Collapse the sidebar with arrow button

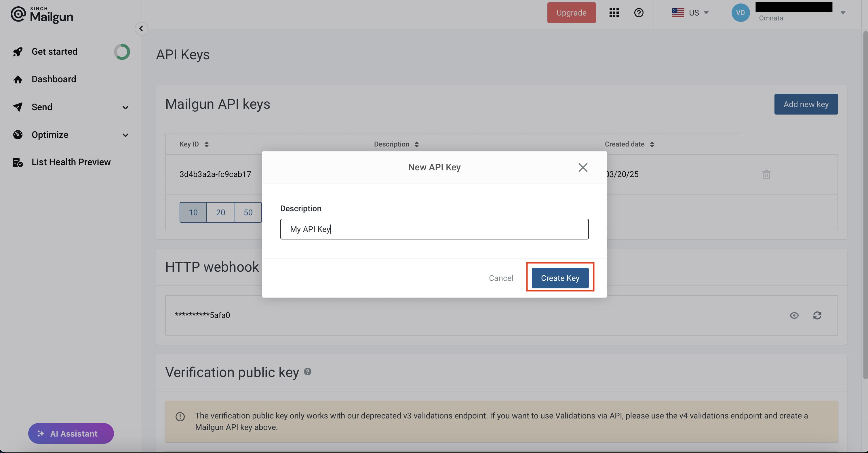[141, 29]
